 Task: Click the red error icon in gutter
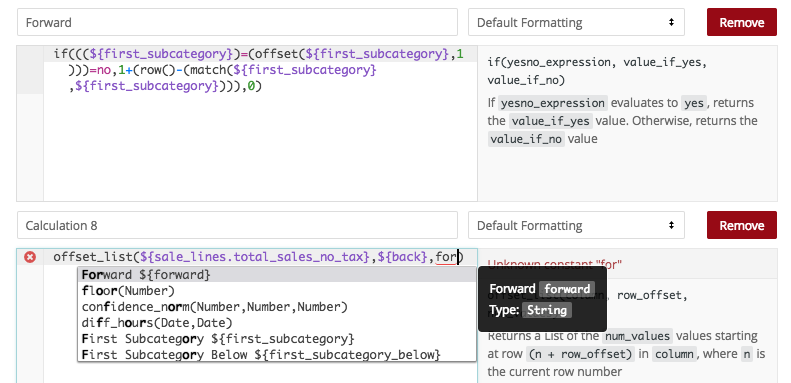coord(30,258)
